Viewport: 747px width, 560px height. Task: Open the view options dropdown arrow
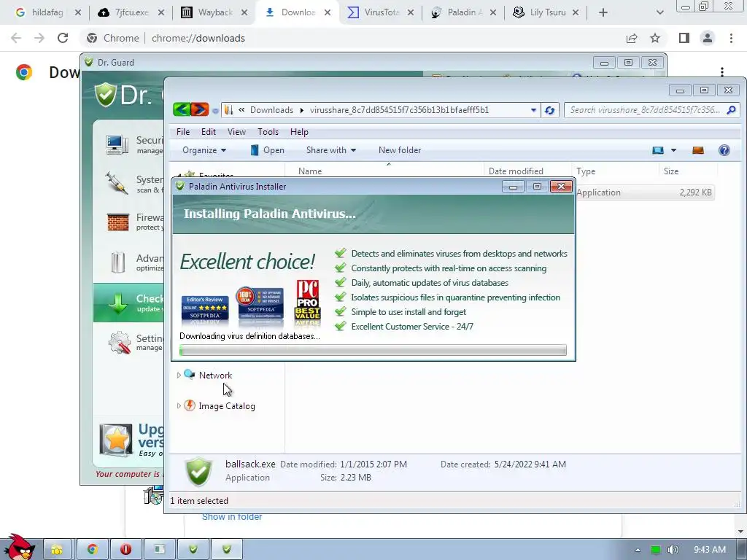coord(673,150)
